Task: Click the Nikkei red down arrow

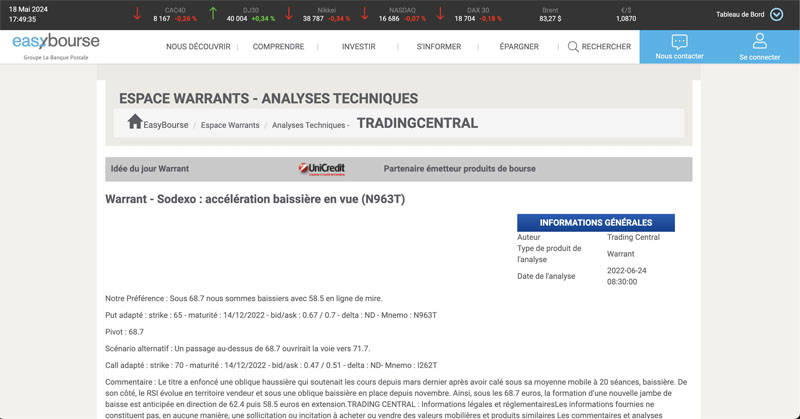Action: pos(289,14)
